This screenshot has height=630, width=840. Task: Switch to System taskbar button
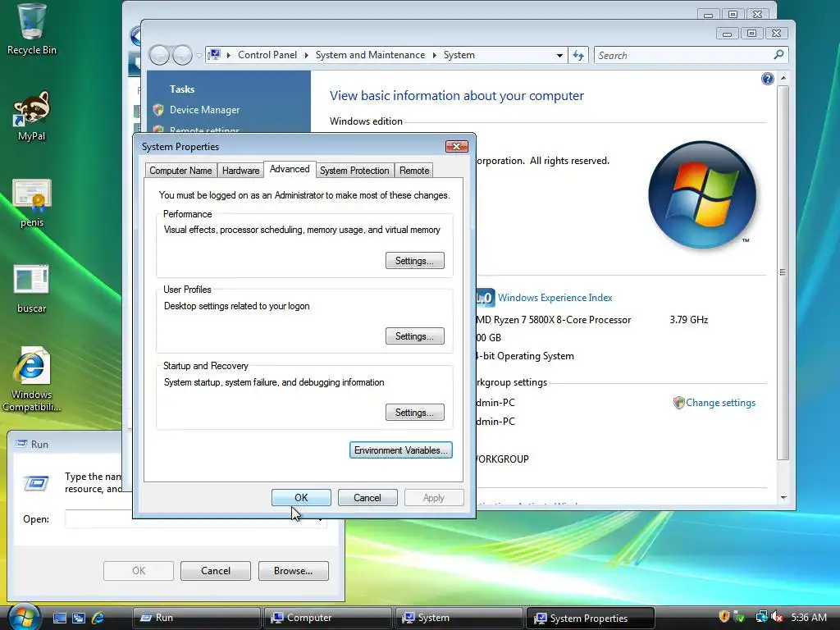(x=459, y=618)
